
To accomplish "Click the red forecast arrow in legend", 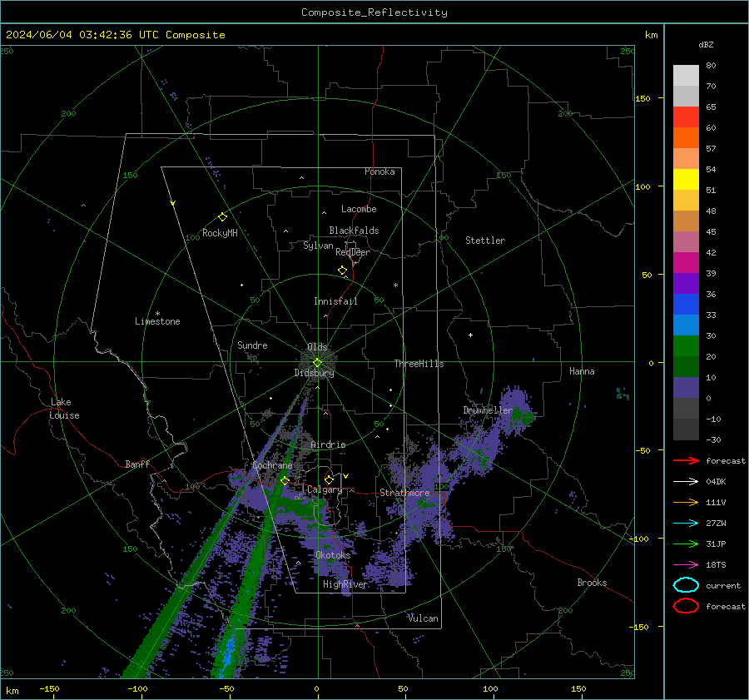I will (686, 460).
